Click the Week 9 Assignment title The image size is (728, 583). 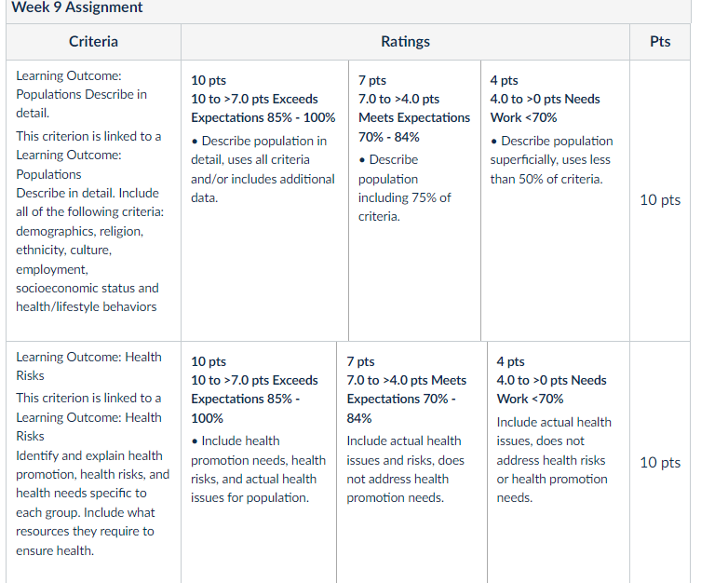pyautogui.click(x=77, y=7)
